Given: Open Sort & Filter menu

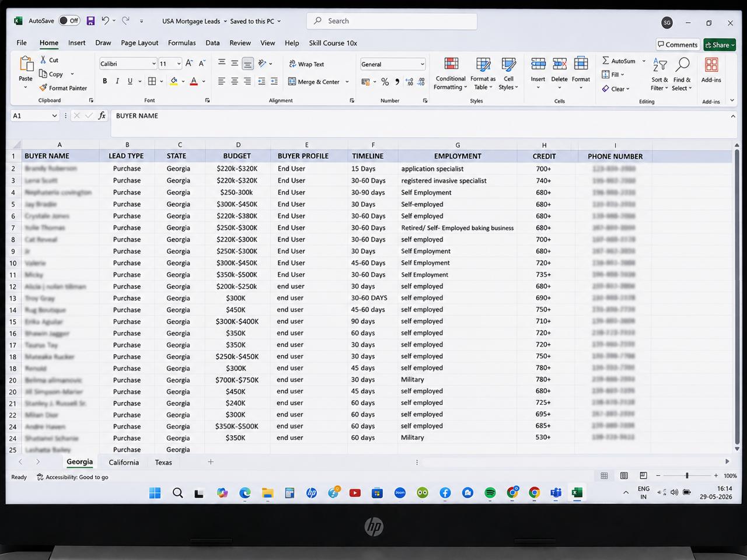Looking at the screenshot, I should click(x=660, y=73).
